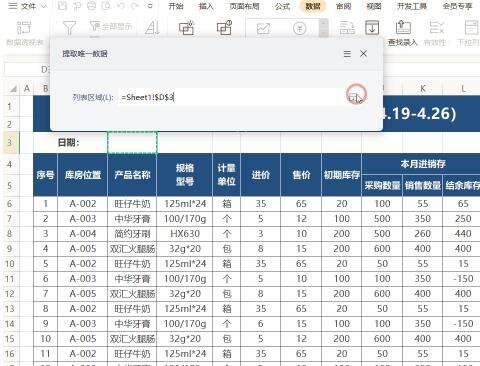Click the 日期: label cell
The image size is (480, 366).
click(70, 143)
